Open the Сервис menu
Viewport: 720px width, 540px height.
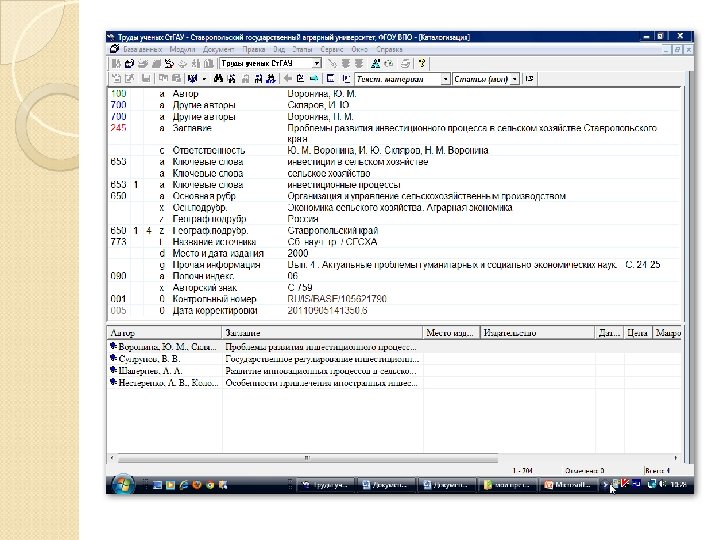332,49
